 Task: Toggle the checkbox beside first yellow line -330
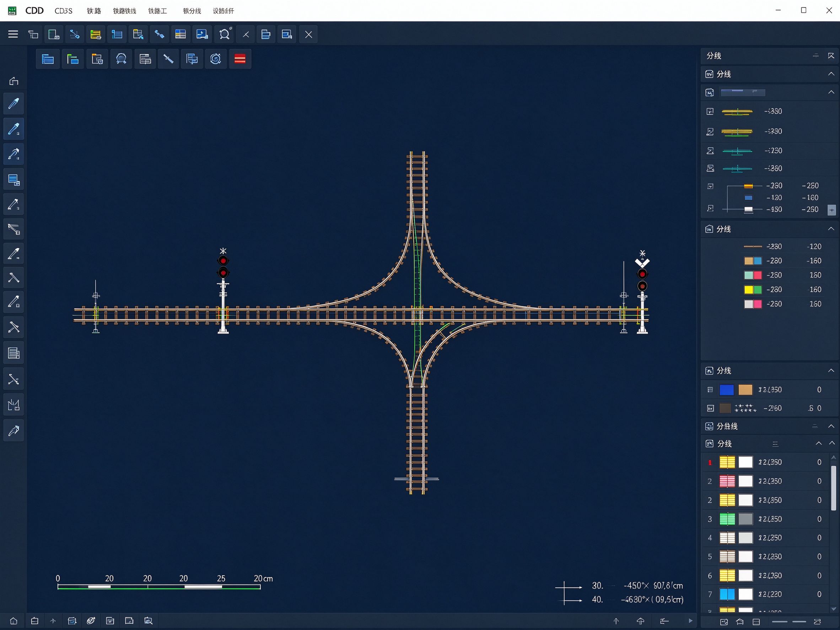click(x=710, y=111)
